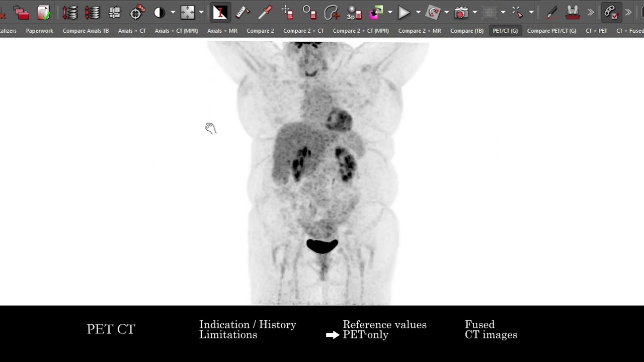Switch to Compare PET/CT (G) tab
Viewport: 644px width, 362px height.
551,31
